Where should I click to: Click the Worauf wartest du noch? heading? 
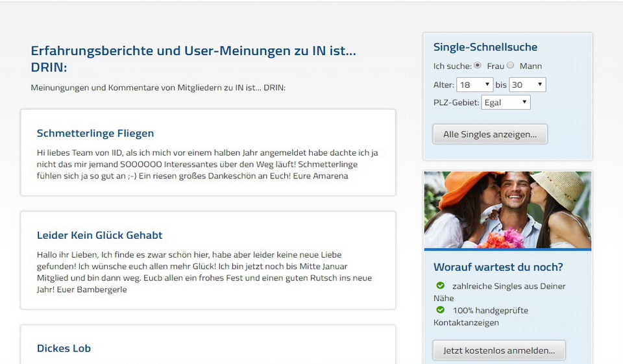point(498,267)
